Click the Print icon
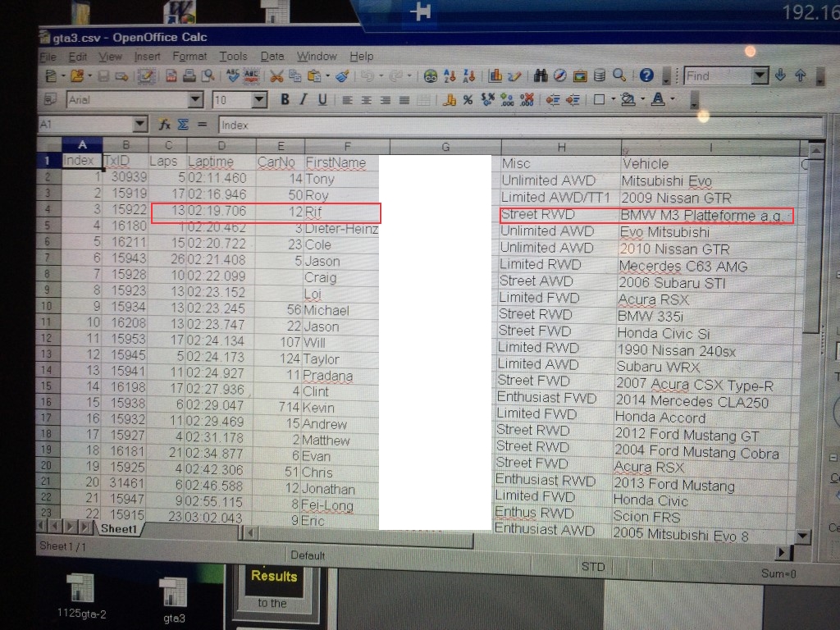This screenshot has width=840, height=630. [x=189, y=76]
